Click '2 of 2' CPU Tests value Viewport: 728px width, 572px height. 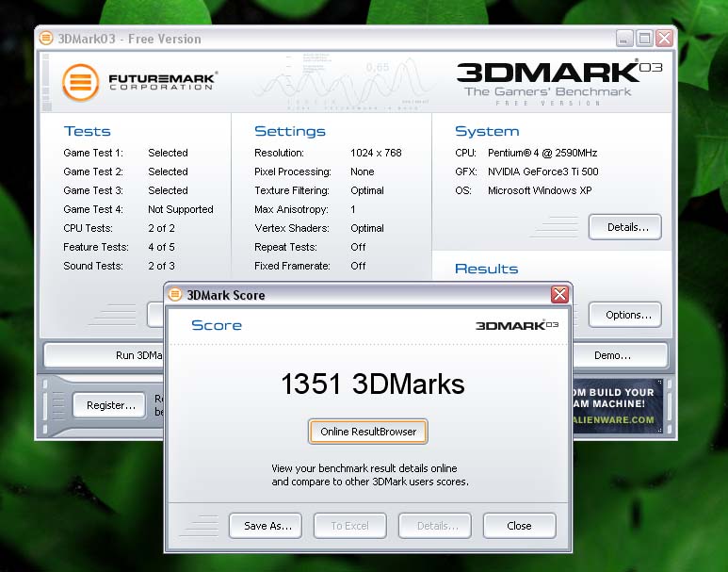pyautogui.click(x=162, y=228)
